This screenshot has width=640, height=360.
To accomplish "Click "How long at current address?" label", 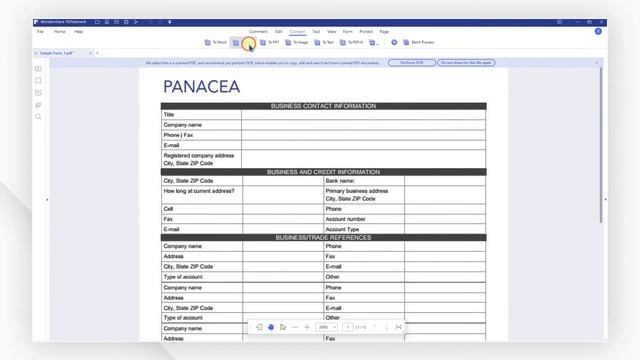I will [199, 191].
